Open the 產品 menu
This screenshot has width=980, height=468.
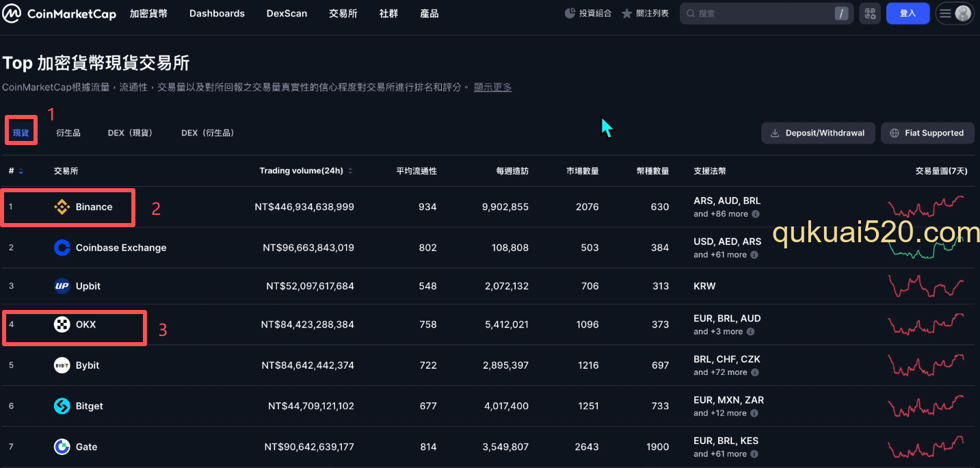tap(429, 14)
